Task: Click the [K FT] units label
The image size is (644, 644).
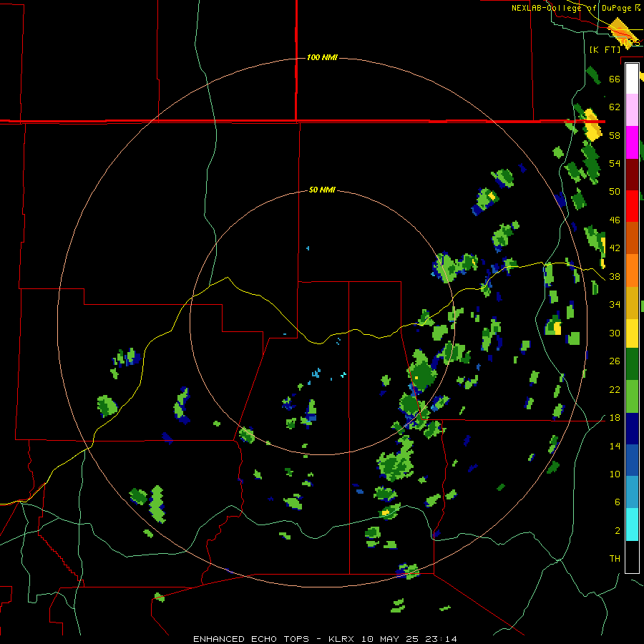Action: click(605, 49)
